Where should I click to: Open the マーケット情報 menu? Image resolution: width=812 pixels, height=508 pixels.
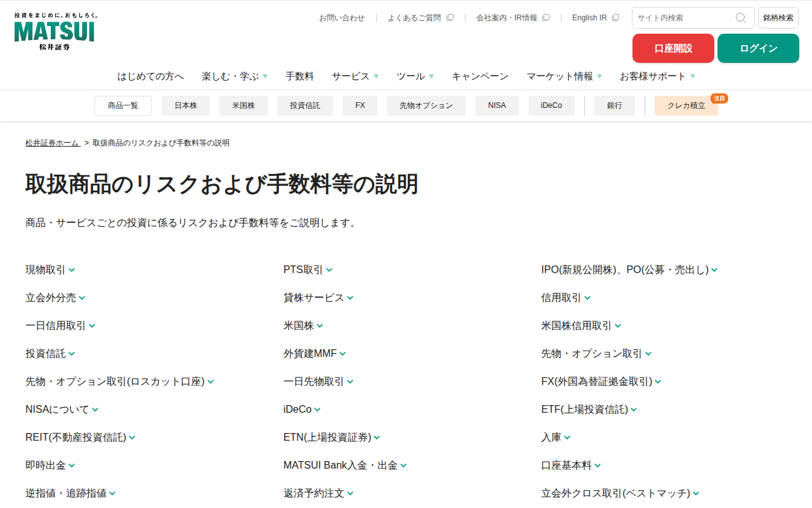(565, 76)
